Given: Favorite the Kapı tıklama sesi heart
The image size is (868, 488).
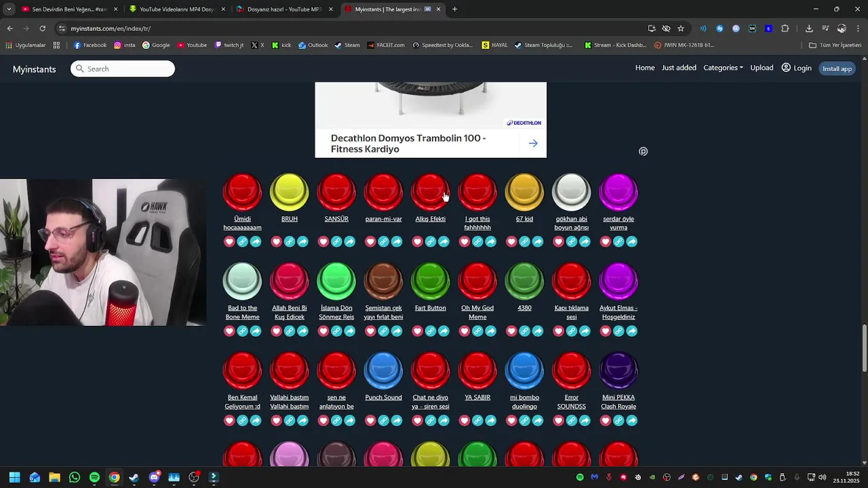Looking at the screenshot, I should pyautogui.click(x=558, y=331).
